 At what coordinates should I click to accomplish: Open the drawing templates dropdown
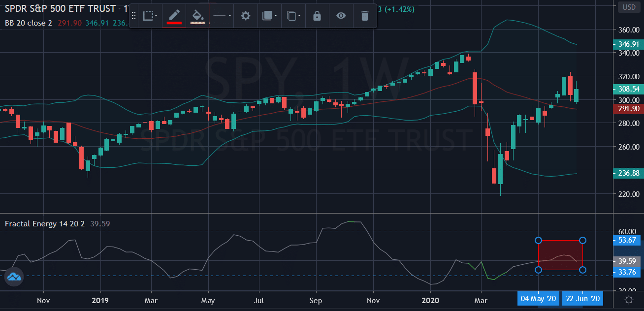[150, 16]
